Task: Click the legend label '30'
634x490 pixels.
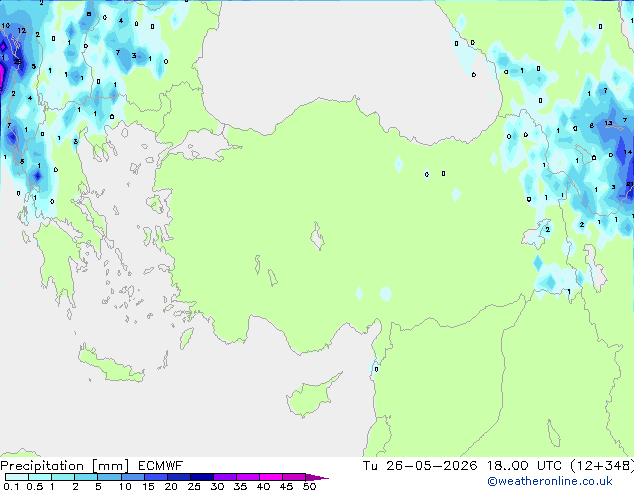Action: pos(217,486)
